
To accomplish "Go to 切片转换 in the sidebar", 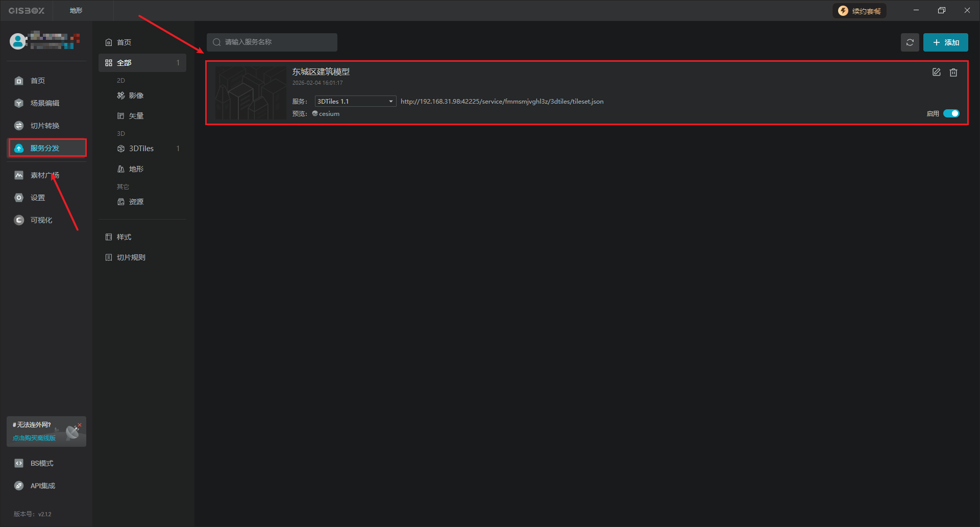I will tap(44, 126).
